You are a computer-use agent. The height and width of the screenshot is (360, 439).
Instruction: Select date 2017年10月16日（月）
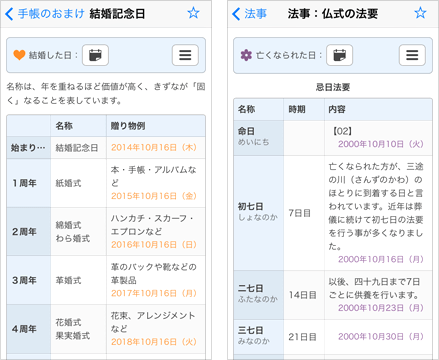point(154,293)
